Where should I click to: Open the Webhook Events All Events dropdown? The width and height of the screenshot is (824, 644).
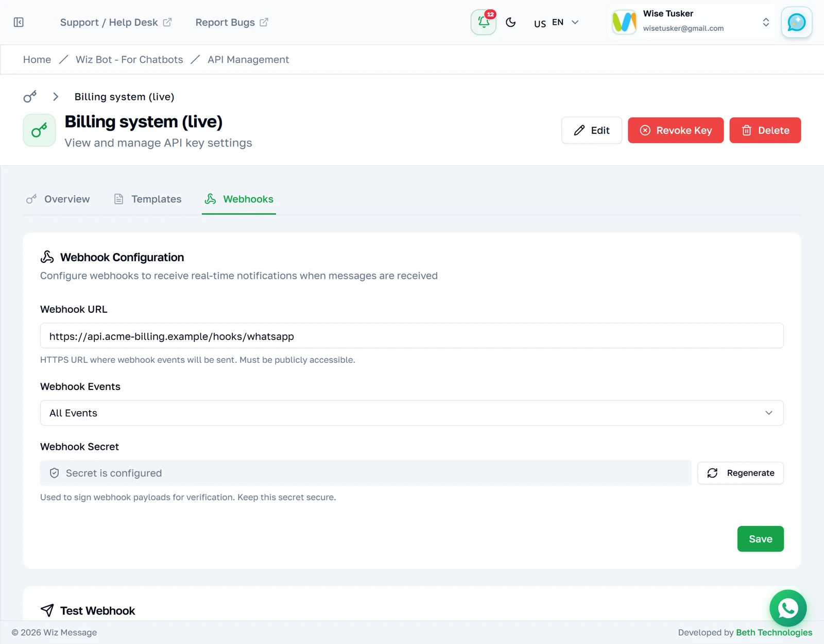[412, 413]
